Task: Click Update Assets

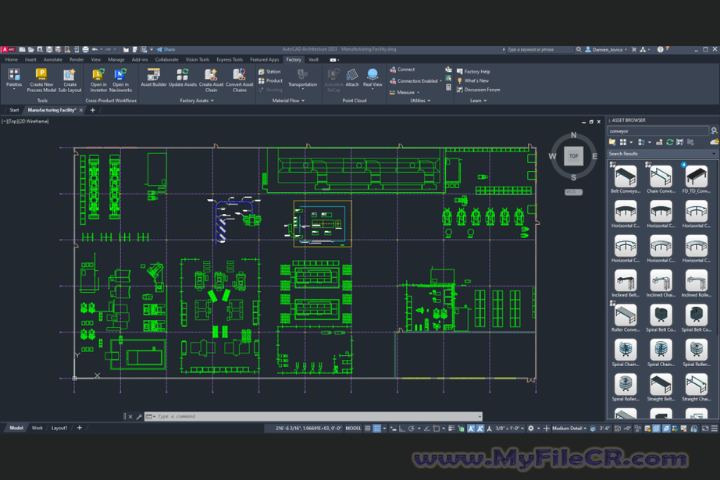Action: [182, 78]
